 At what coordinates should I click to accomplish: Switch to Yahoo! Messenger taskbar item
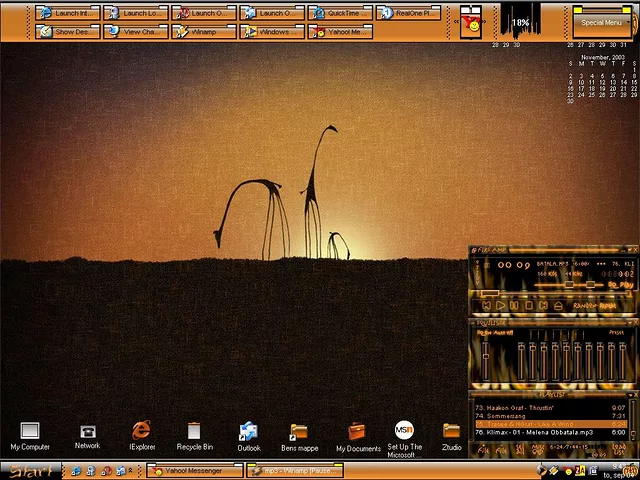(194, 470)
